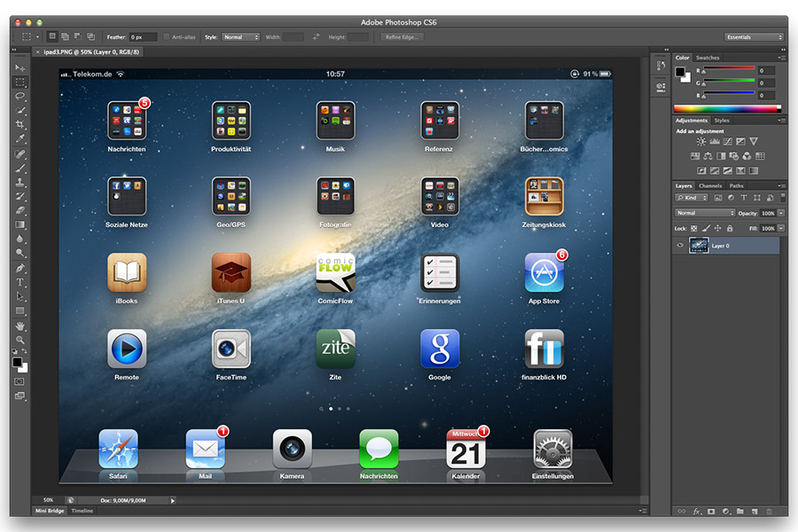The width and height of the screenshot is (798, 532).
Task: Toggle pixel layer filter in Layers panel
Action: (718, 198)
